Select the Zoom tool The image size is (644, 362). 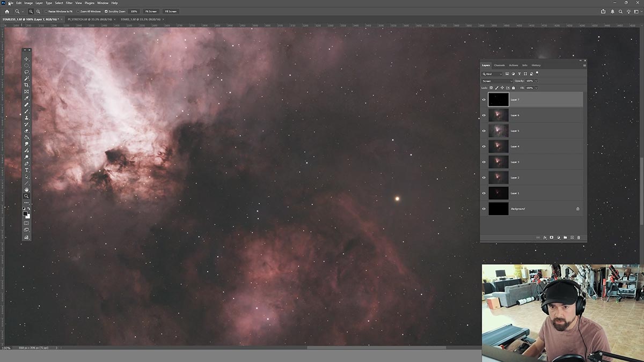point(26,196)
